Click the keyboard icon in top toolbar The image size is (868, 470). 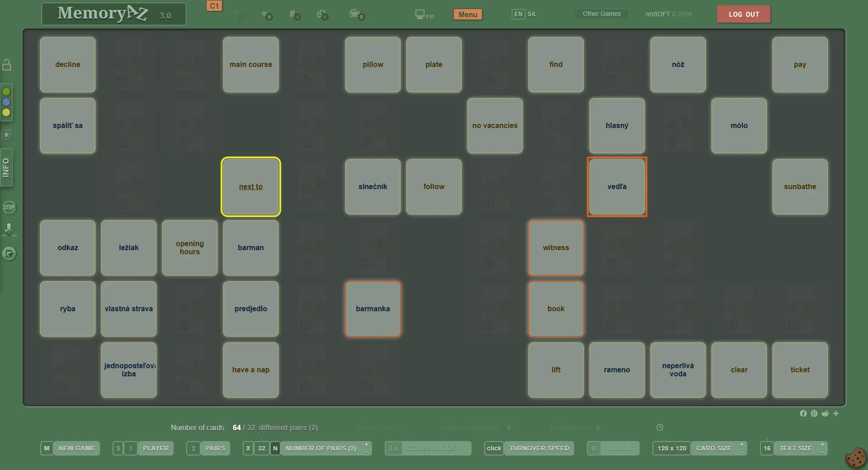click(x=356, y=14)
